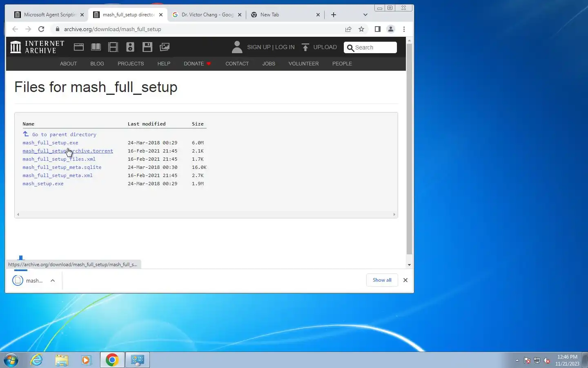This screenshot has width=588, height=368.
Task: Click the page vertical scrollbar thumb
Action: (409, 148)
